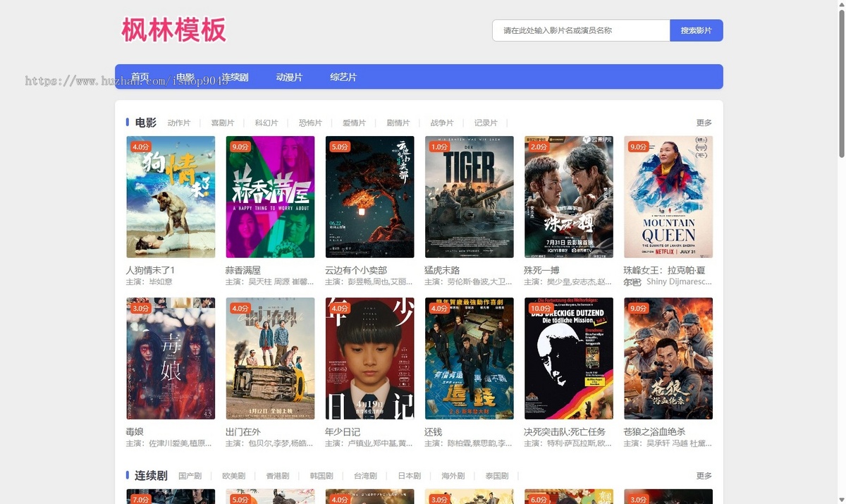Select the 日本剧 series category
Image resolution: width=846 pixels, height=504 pixels.
coord(409,476)
